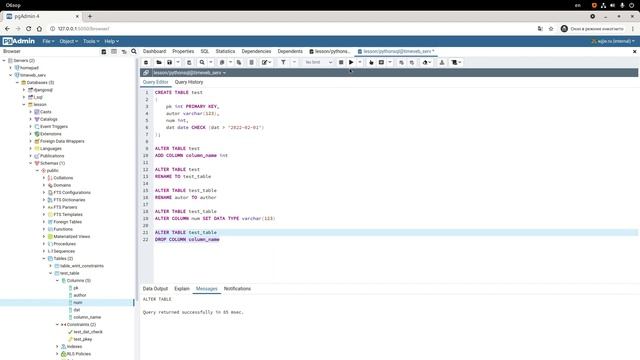The height and width of the screenshot is (360, 640).
Task: Switch to the Statistics tab
Action: 225,51
